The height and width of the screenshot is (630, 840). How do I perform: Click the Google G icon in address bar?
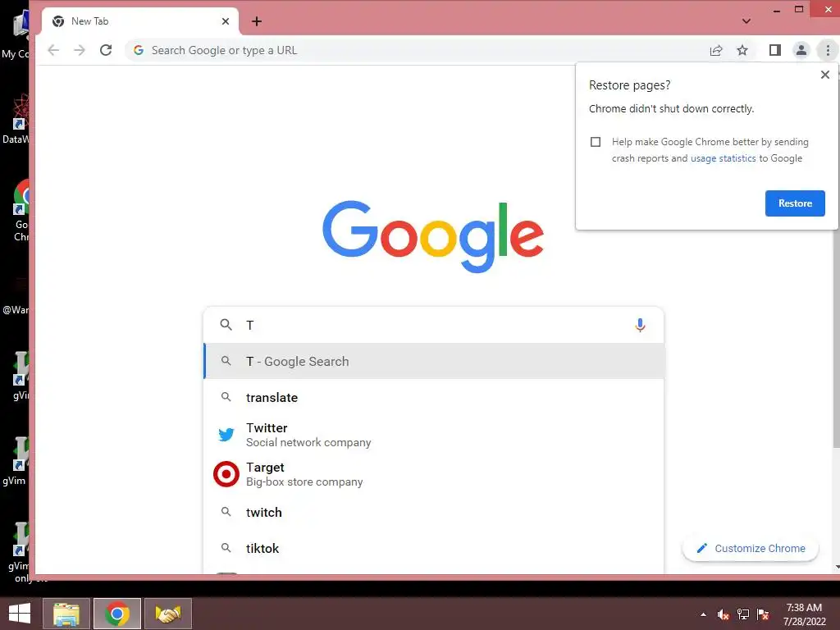[x=139, y=50]
